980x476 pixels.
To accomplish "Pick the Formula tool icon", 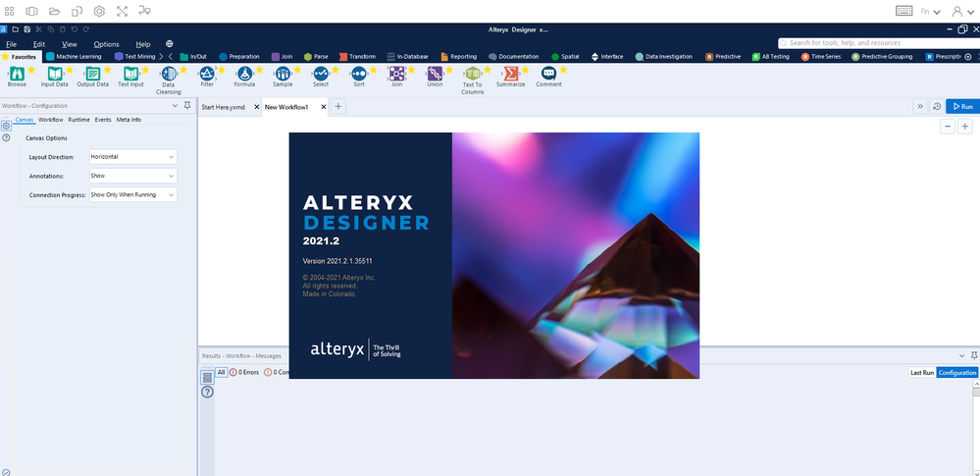I will click(x=244, y=74).
